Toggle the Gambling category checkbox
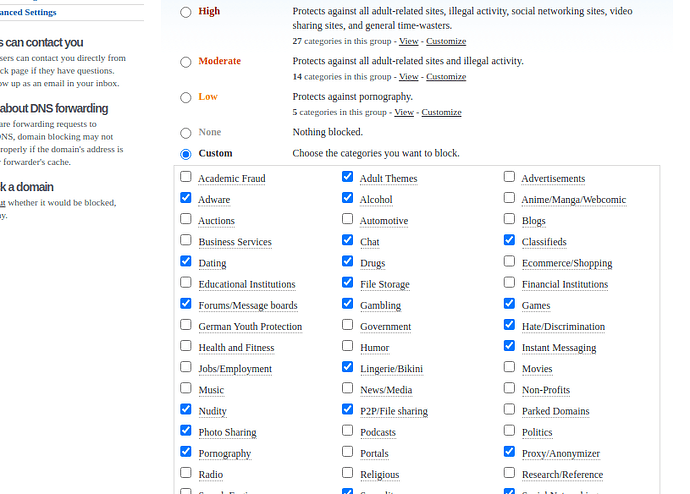This screenshot has width=690, height=494. coord(348,304)
